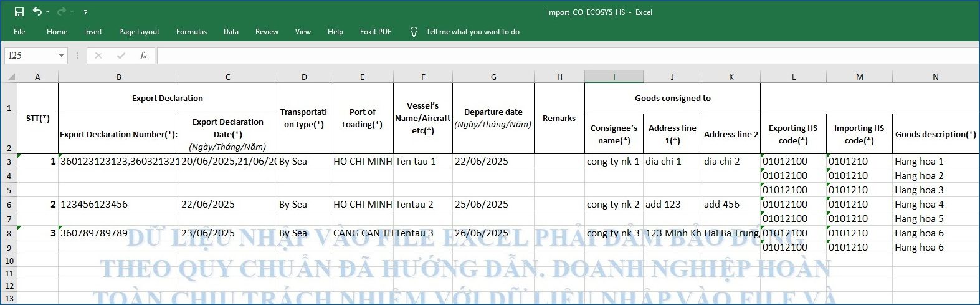Click the 'dia chi 1' cell
This screenshot has height=305, width=980.
672,162
